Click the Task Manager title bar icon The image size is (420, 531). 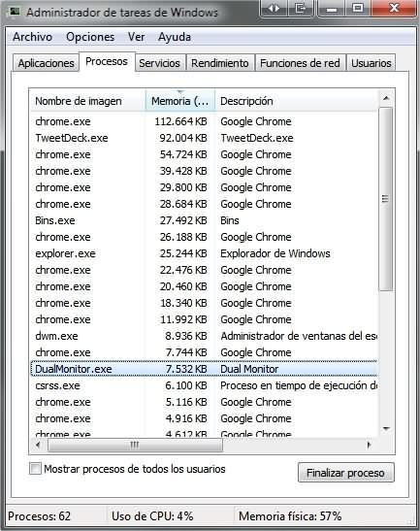click(x=15, y=12)
